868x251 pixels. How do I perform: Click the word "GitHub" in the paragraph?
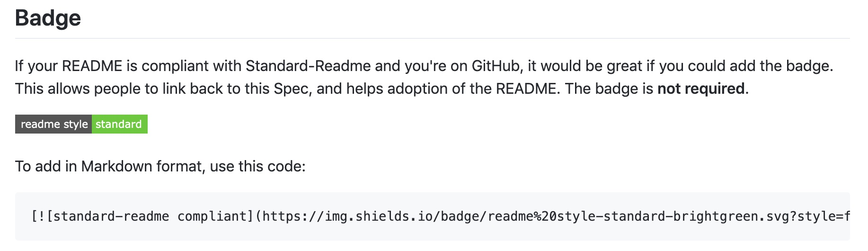point(496,66)
